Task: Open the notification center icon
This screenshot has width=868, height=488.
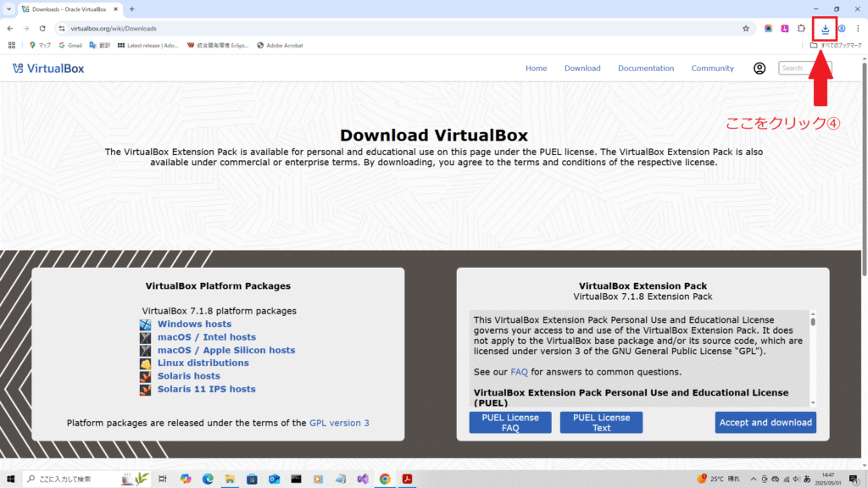Action: [x=854, y=480]
